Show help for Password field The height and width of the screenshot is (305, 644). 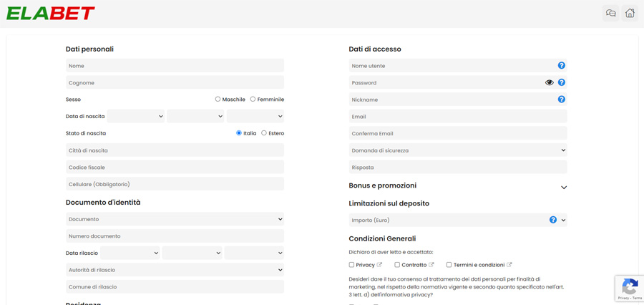pyautogui.click(x=562, y=82)
